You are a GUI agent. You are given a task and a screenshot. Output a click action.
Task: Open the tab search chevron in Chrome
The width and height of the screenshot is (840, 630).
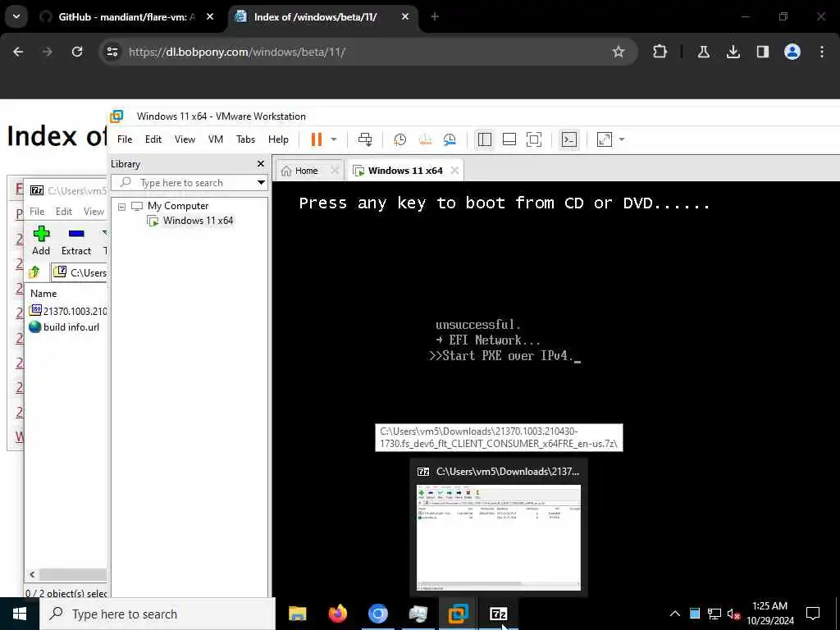click(x=16, y=16)
